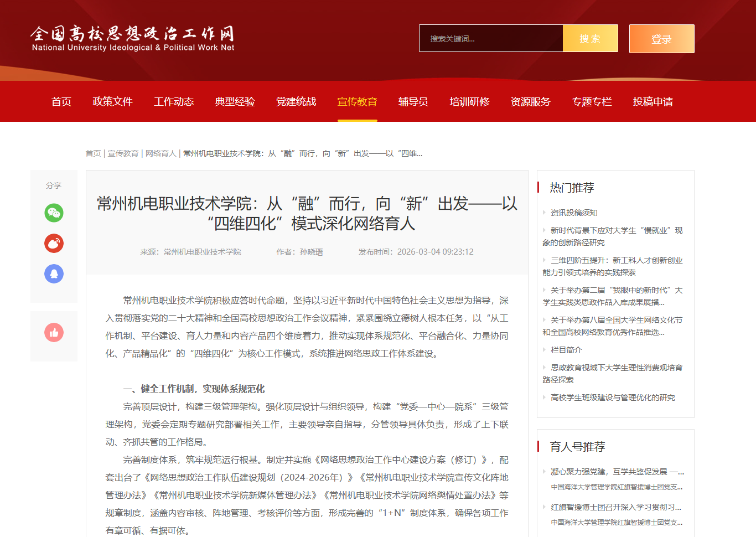Screen dimensions: 756x537
Task: Open the 栏目简介 sidebar link
Action: point(566,350)
